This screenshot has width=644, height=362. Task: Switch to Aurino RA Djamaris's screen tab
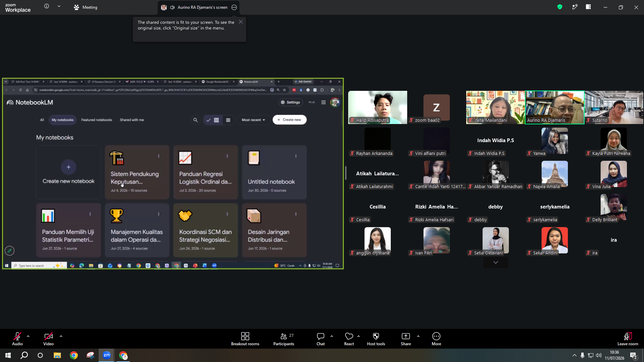(x=199, y=7)
